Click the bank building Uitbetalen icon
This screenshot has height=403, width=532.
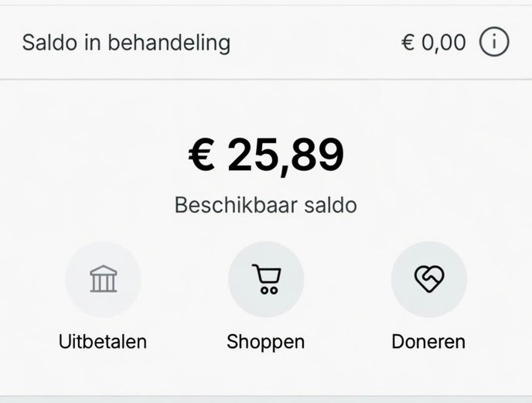tap(103, 279)
